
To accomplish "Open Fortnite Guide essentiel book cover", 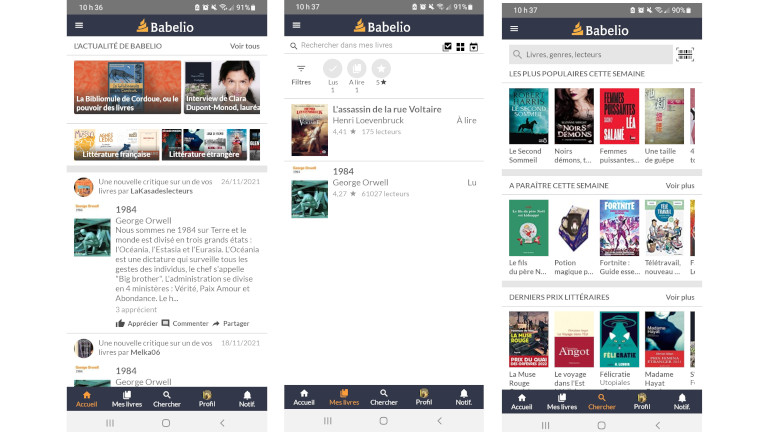I will pos(619,228).
